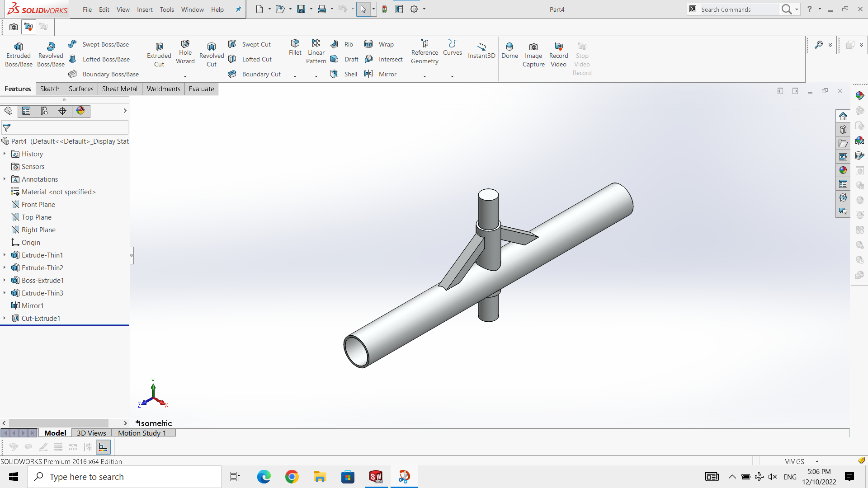Expand the Fillet dropdown arrow
This screenshot has height=488, width=868.
[295, 76]
